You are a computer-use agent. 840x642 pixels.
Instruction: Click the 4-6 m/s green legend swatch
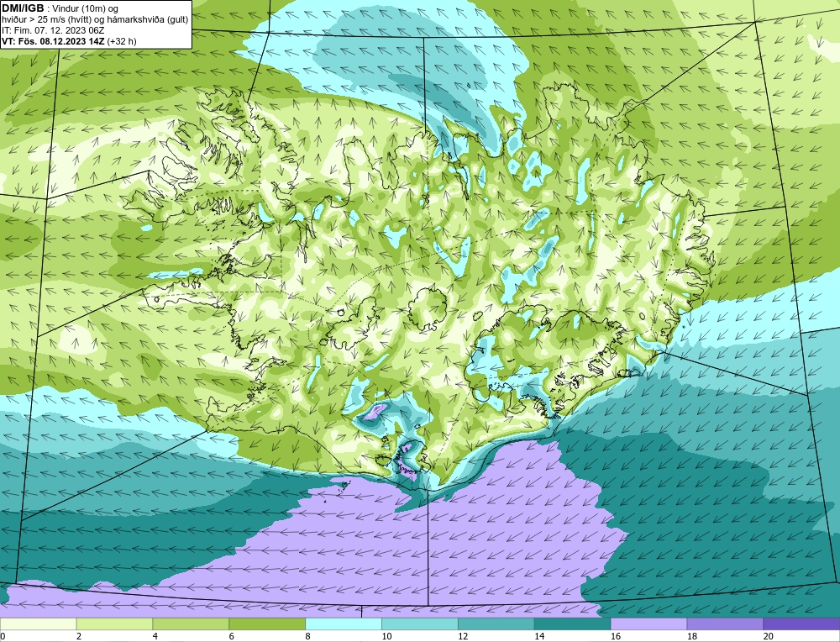click(x=191, y=624)
